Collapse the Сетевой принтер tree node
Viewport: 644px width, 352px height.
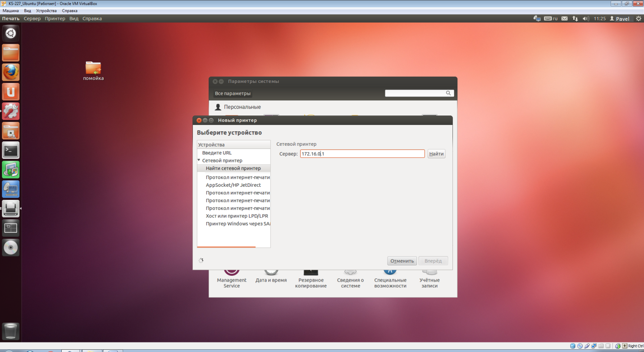[199, 160]
